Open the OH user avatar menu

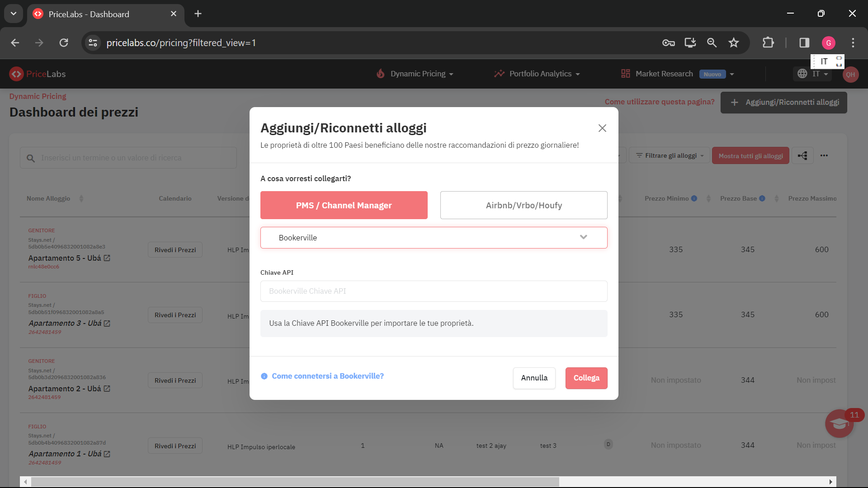pos(850,75)
